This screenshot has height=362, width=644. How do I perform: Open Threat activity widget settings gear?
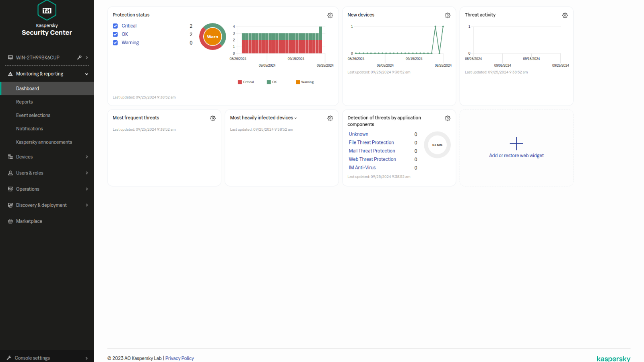565,15
